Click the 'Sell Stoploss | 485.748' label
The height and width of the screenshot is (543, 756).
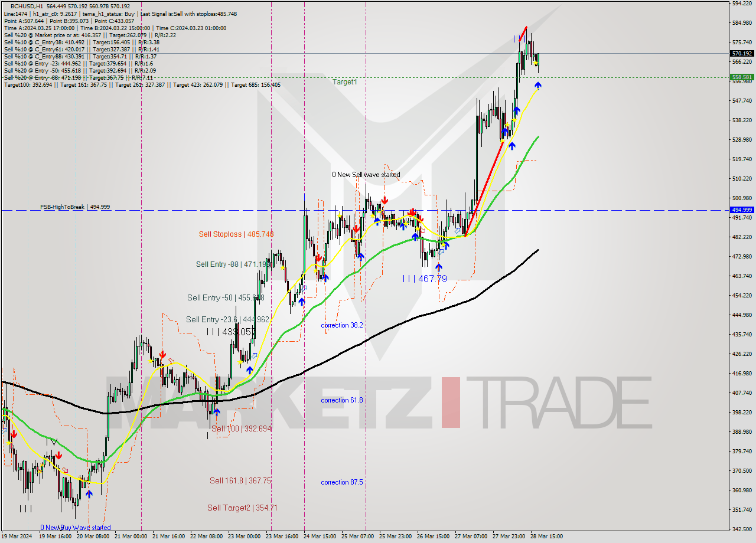pos(236,234)
